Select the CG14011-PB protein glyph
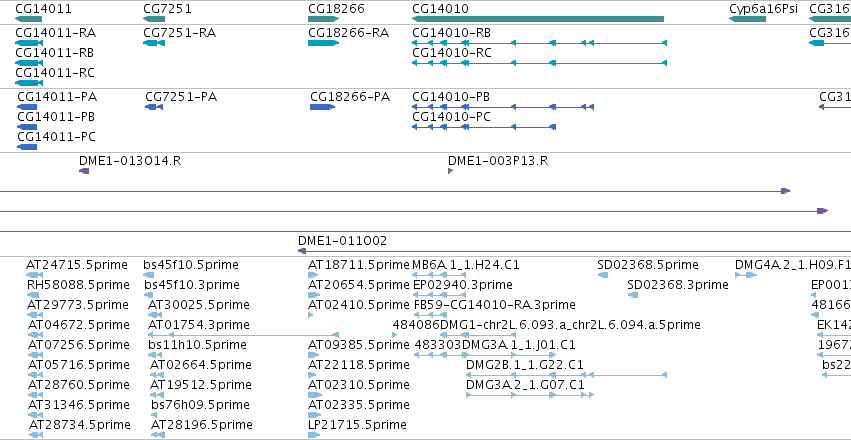Screen dimensions: 851x440 click(x=27, y=127)
